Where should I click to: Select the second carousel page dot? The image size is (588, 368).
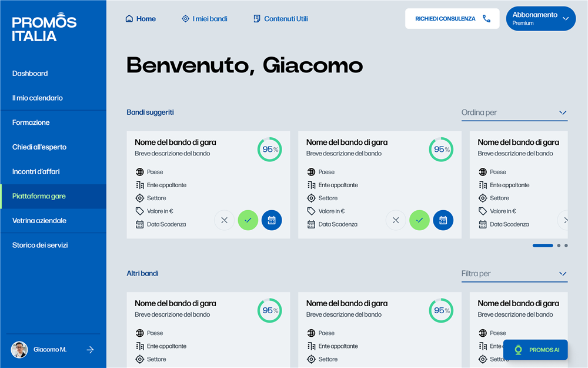(559, 246)
